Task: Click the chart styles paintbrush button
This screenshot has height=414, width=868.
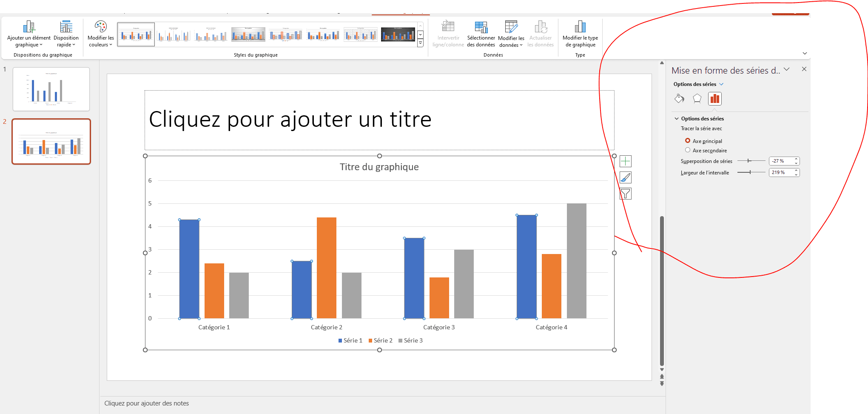Action: (x=626, y=177)
